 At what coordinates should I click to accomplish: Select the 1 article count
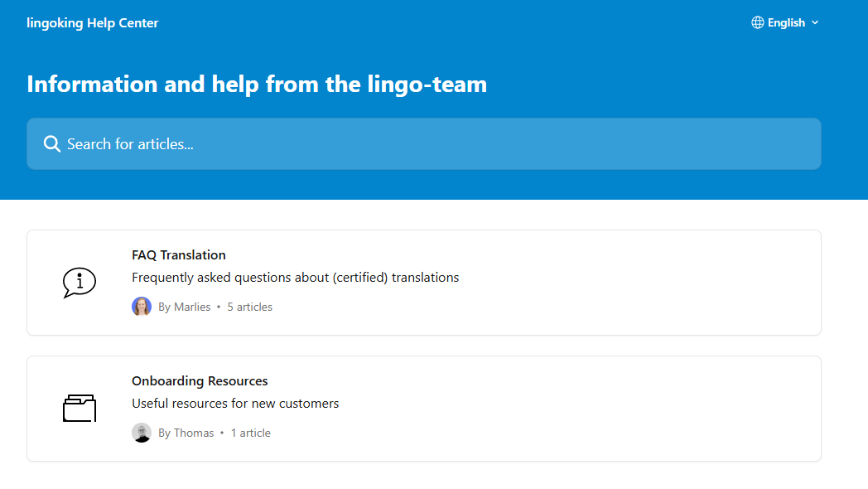[251, 433]
